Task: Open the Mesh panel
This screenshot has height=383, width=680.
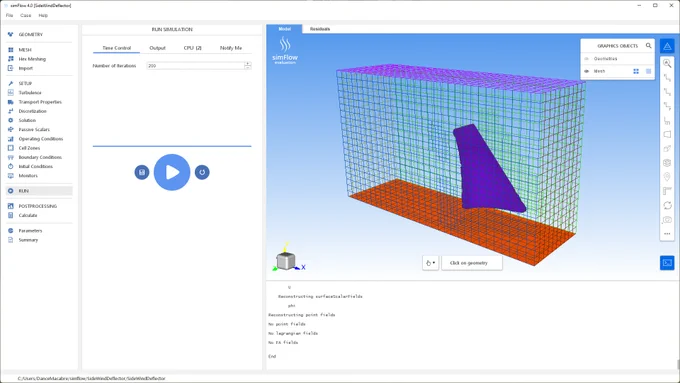Action: 25,50
